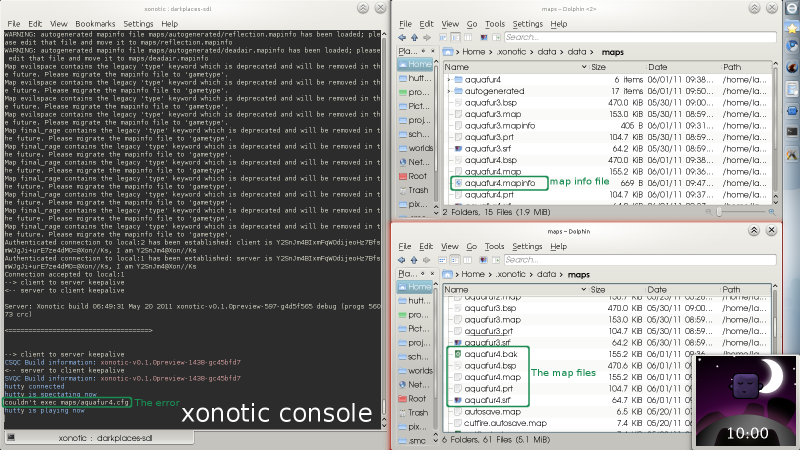Screen dimensions: 800x450
Task: Click home breadcrumb icon in Dolphin <2> window
Action: (x=448, y=52)
